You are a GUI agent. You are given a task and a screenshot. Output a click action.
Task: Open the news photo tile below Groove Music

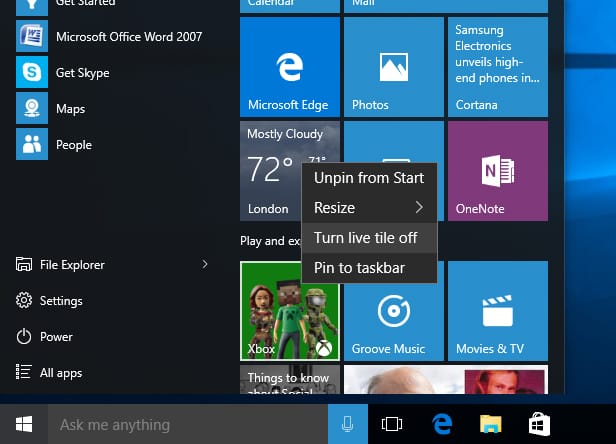tap(446, 380)
